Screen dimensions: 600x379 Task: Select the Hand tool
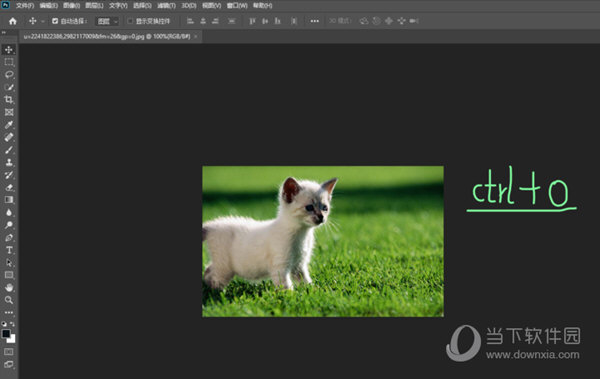click(x=9, y=288)
